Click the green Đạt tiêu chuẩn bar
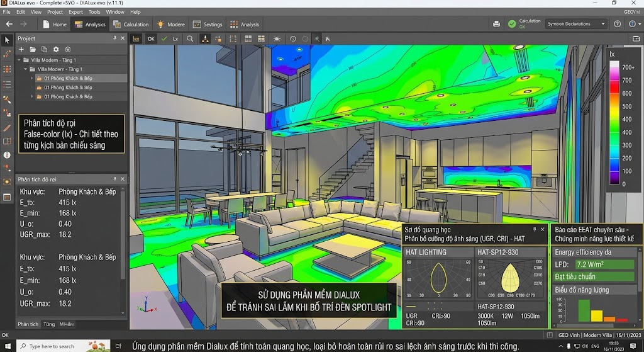This screenshot has width=644, height=352. pyautogui.click(x=594, y=276)
